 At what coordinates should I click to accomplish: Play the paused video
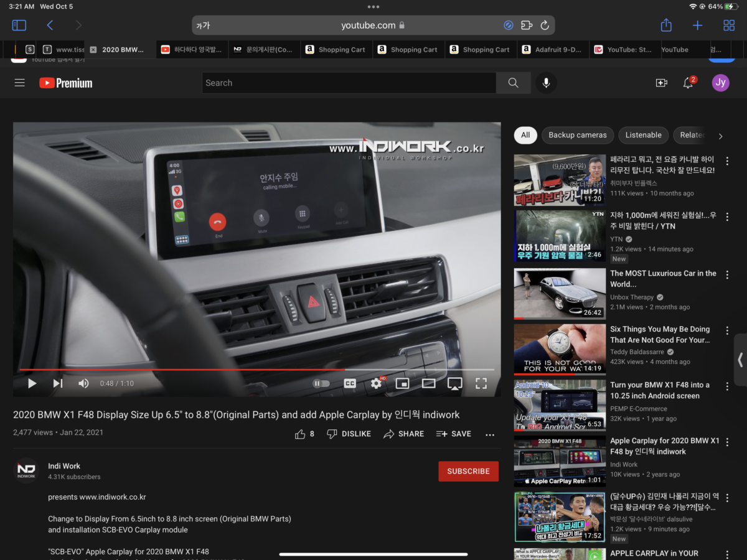(32, 383)
